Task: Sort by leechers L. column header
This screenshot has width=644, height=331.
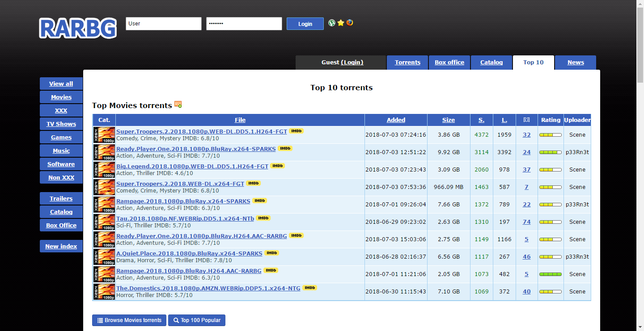Action: tap(504, 120)
